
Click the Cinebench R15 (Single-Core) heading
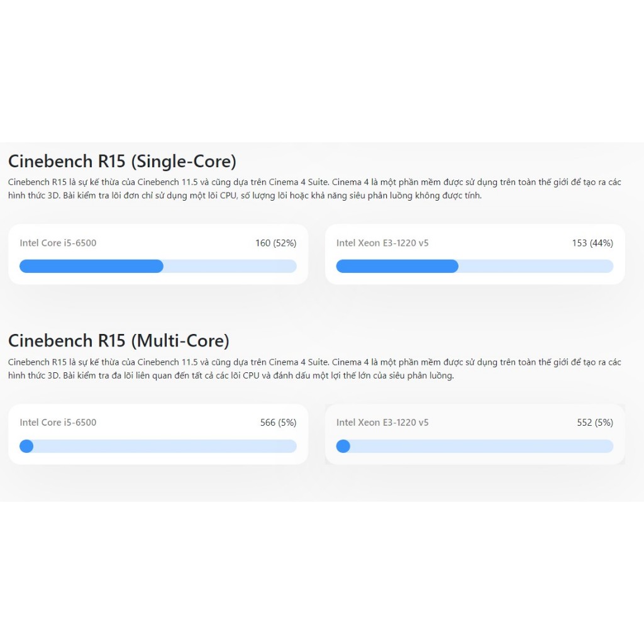122,161
